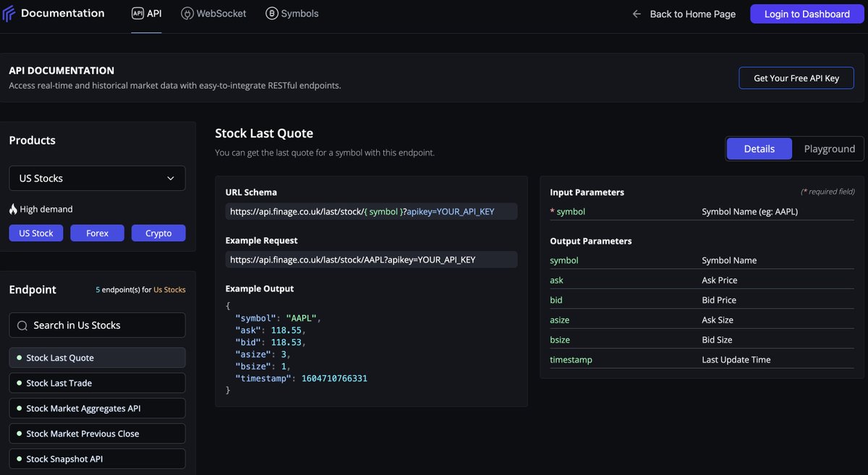Click the Symbol Name (eg: AAPL) description
This screenshot has width=868, height=475.
(x=749, y=212)
